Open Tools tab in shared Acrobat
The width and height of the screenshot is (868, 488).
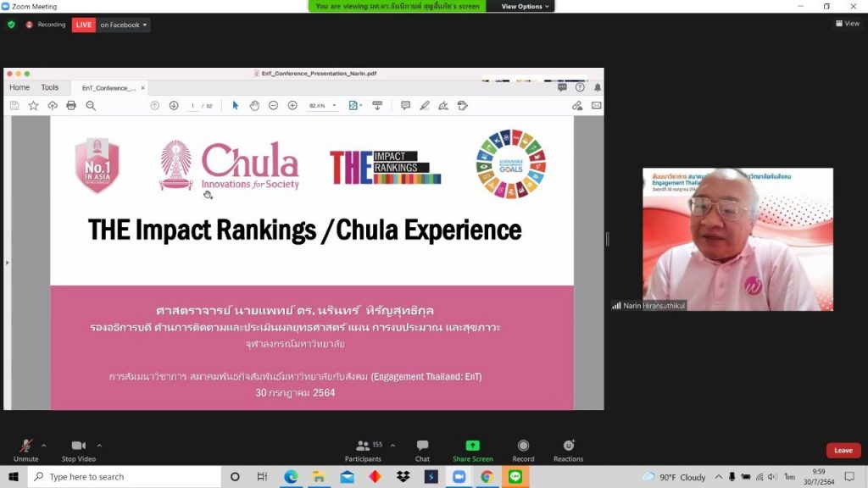[x=49, y=87]
